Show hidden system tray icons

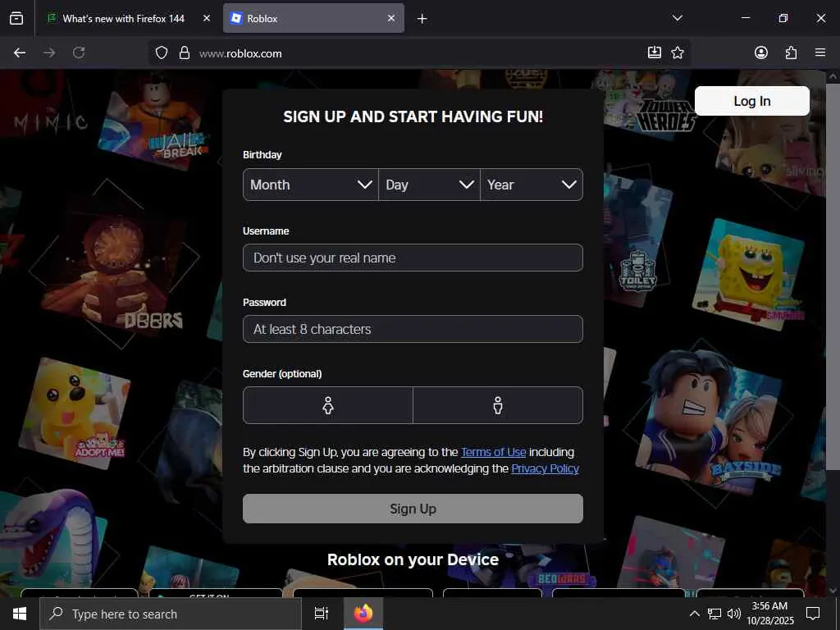point(694,614)
